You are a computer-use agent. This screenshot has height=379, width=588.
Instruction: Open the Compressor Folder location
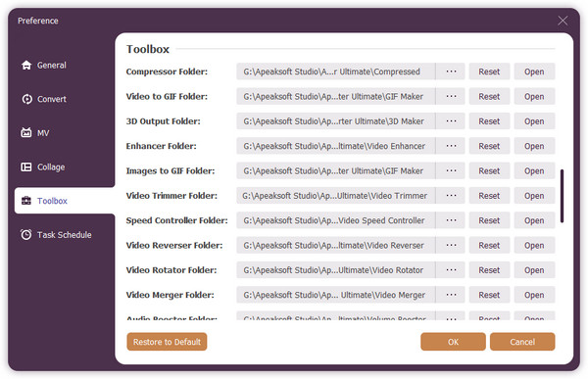point(534,71)
